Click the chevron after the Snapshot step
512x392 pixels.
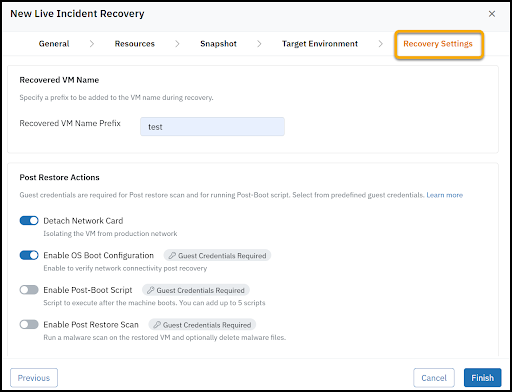point(259,44)
